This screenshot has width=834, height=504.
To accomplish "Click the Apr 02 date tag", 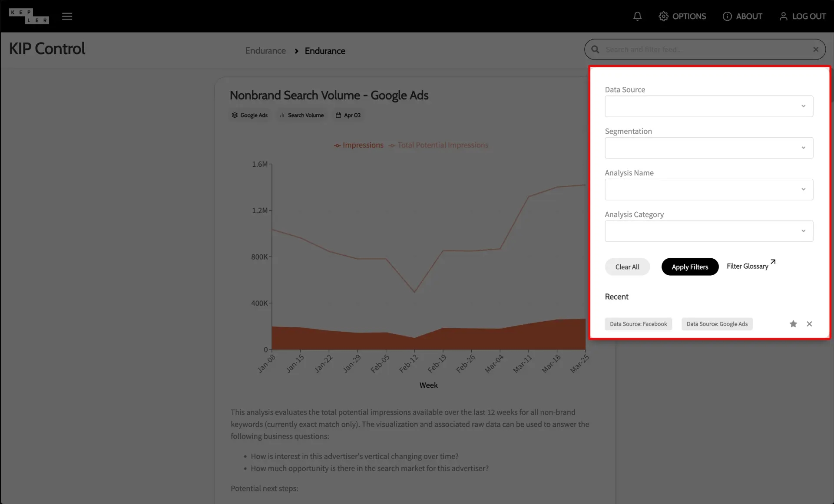I will tap(348, 115).
